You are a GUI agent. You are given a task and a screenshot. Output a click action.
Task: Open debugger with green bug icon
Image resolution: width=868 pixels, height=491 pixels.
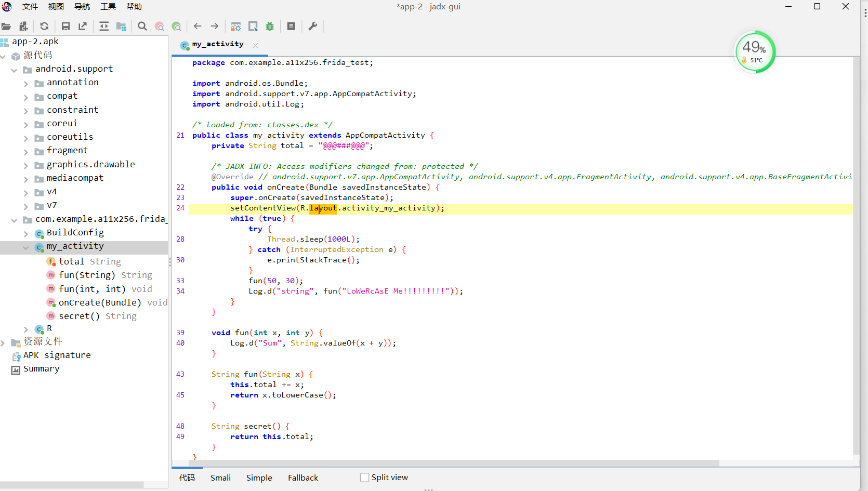click(x=270, y=26)
